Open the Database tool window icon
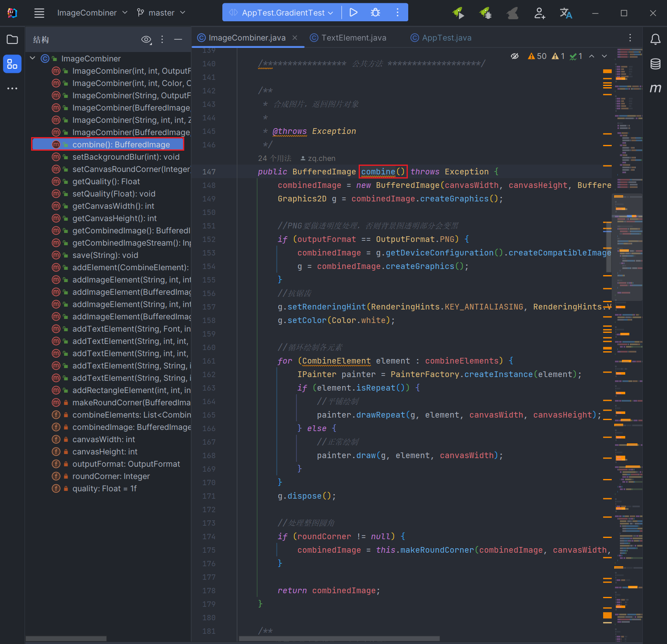Screen dimensions: 667x644 tap(656, 64)
